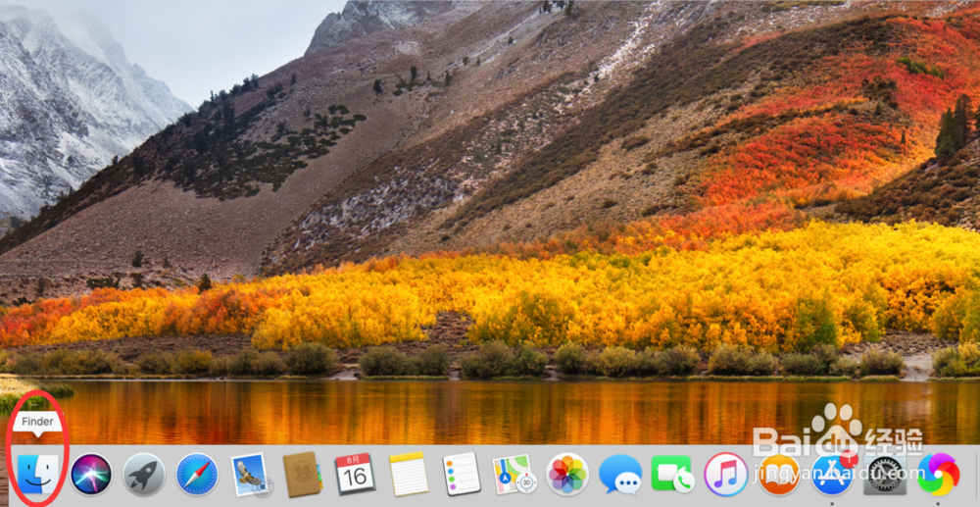Screen dimensions: 980x507
Task: Open iBooks orange book icon
Action: [779, 474]
